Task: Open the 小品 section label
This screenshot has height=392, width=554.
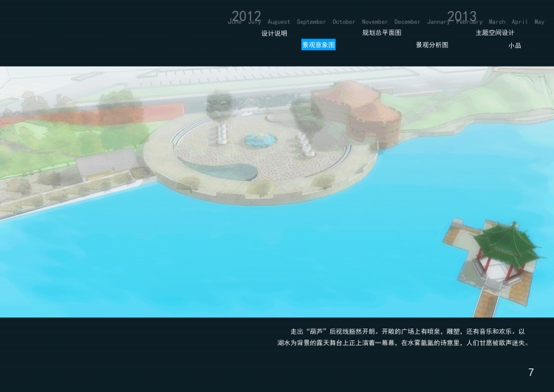Action: (515, 46)
